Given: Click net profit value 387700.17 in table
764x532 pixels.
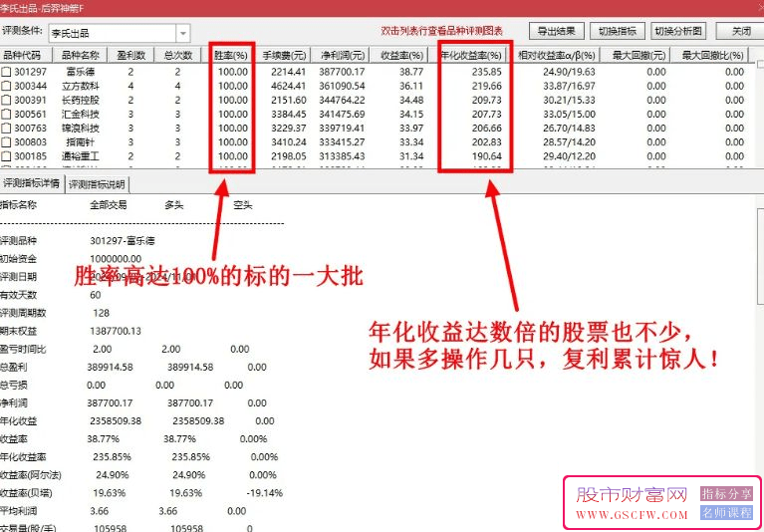Looking at the screenshot, I should tap(342, 72).
